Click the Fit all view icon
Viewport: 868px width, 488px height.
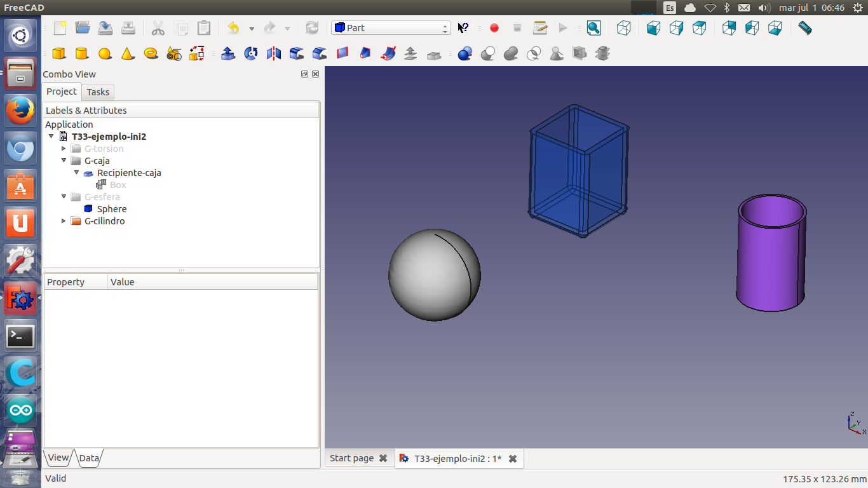(x=593, y=28)
